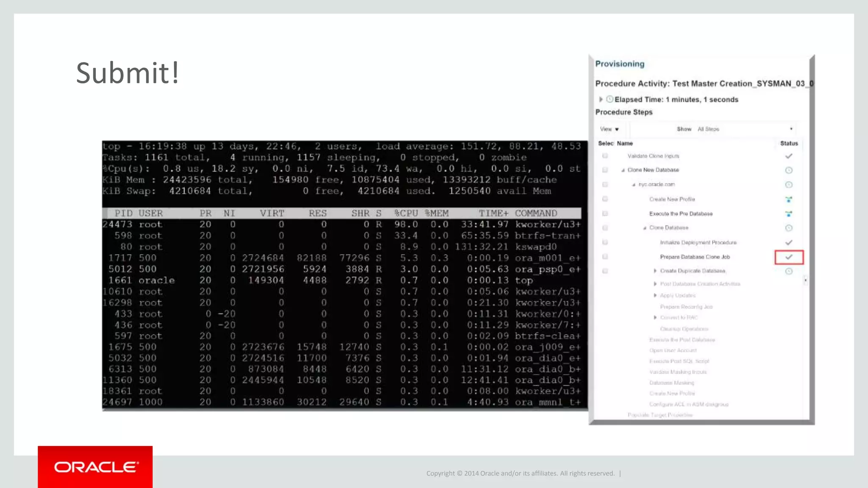This screenshot has width=868, height=488.
Task: Click the Status column header
Action: (789, 144)
